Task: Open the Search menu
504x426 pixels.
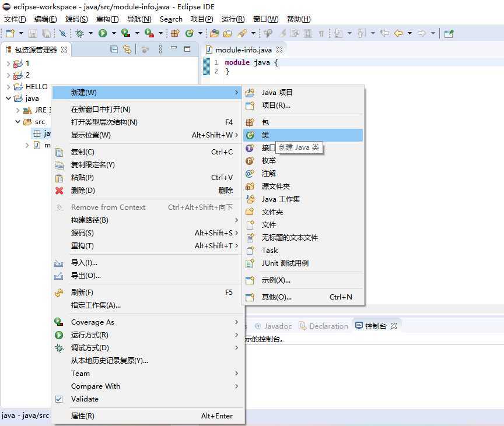Action: point(171,19)
